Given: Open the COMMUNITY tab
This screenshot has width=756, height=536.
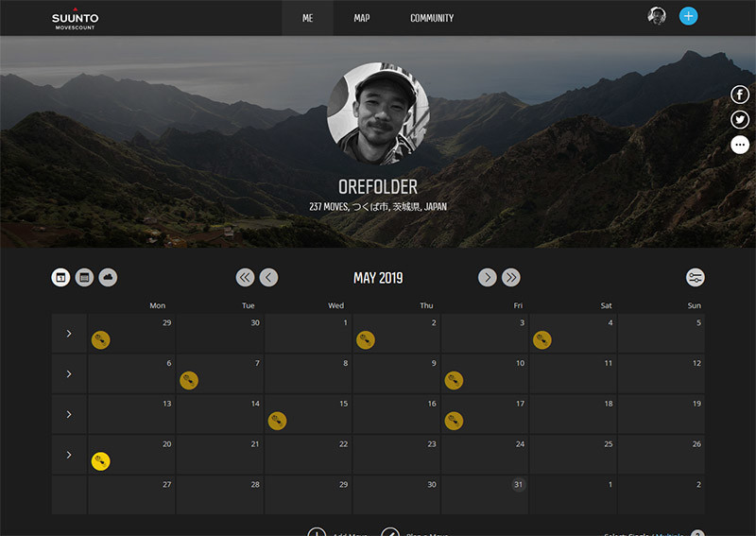Looking at the screenshot, I should tap(432, 18).
